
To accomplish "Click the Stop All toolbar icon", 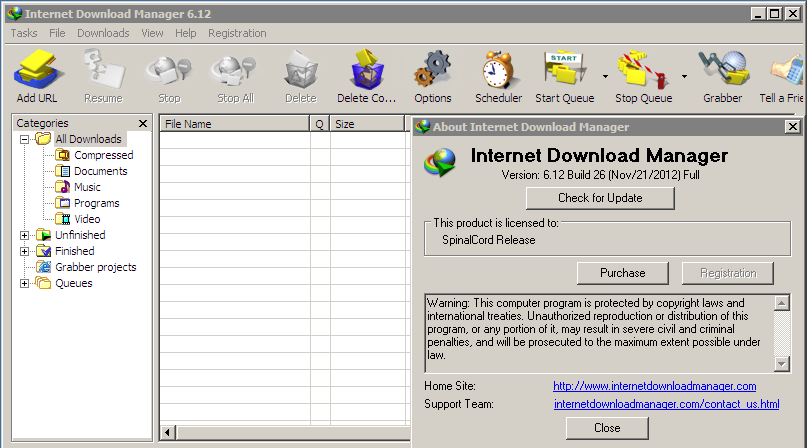I will tap(235, 71).
